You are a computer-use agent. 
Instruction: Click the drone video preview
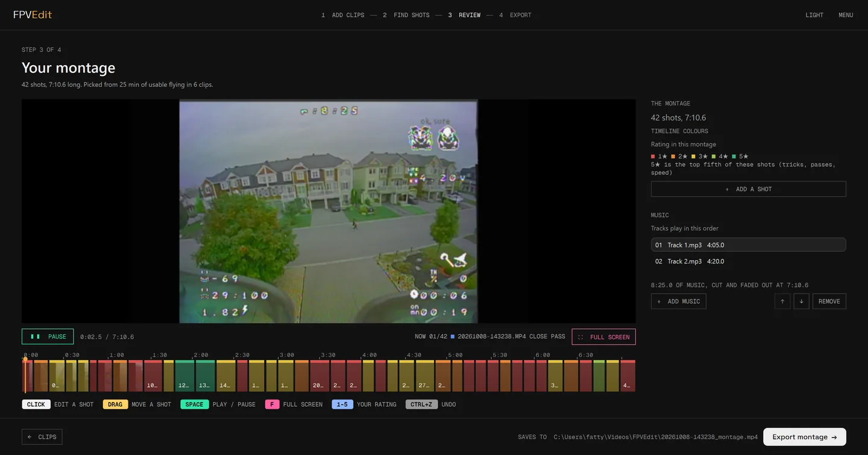329,211
